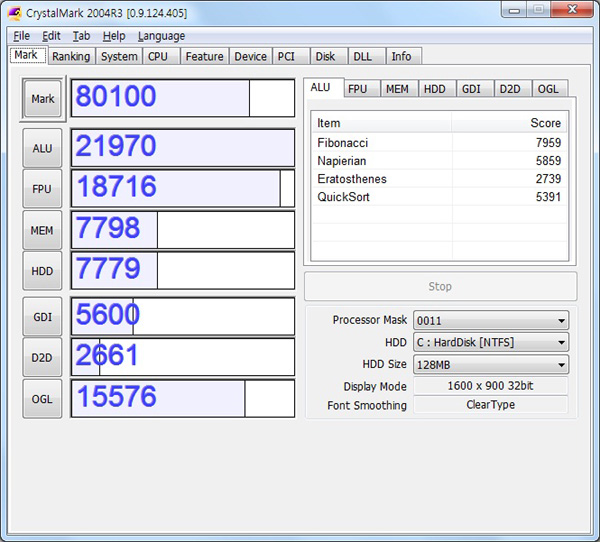The height and width of the screenshot is (542, 600).
Task: Select the Napierian row
Action: (x=439, y=161)
